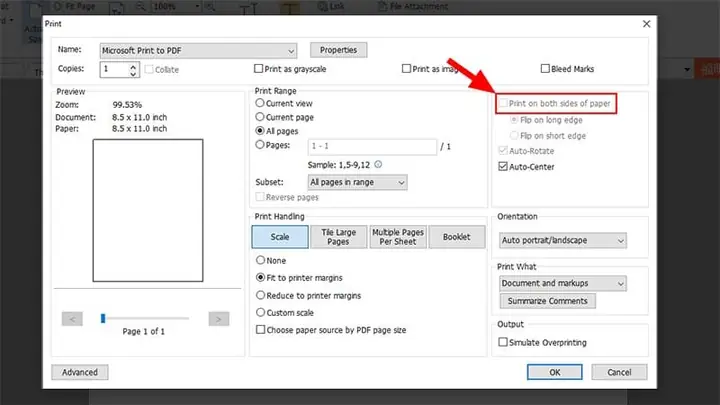This screenshot has width=720, height=405.
Task: Select Flip on short edge
Action: [514, 135]
